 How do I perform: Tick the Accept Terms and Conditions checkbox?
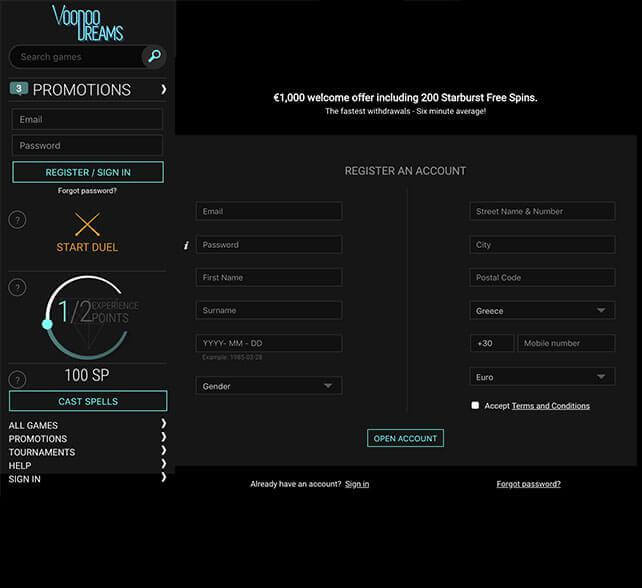[x=475, y=405]
